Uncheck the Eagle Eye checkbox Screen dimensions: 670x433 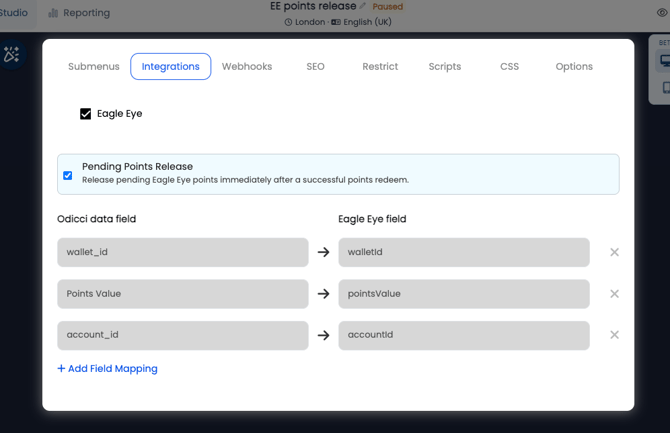click(86, 114)
